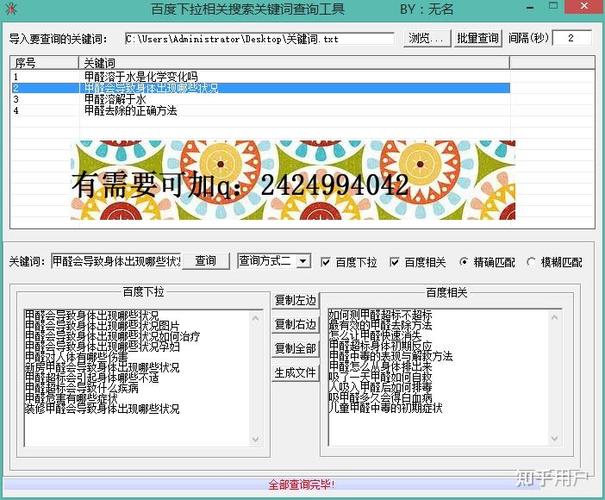Click the red app icon in title bar
605x500 pixels.
(10, 8)
